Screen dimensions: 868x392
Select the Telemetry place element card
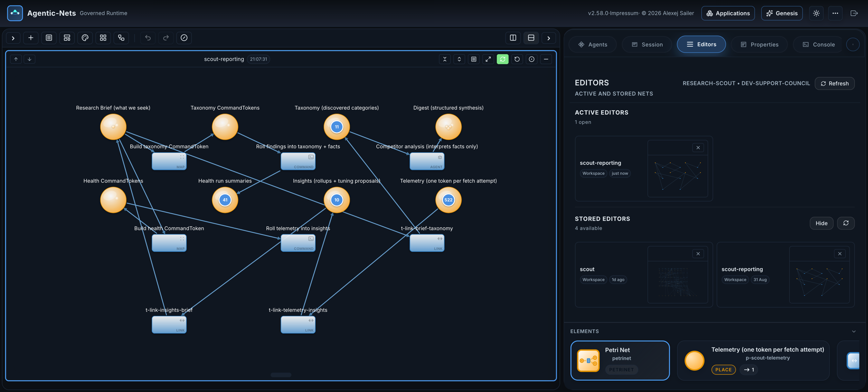tap(753, 360)
